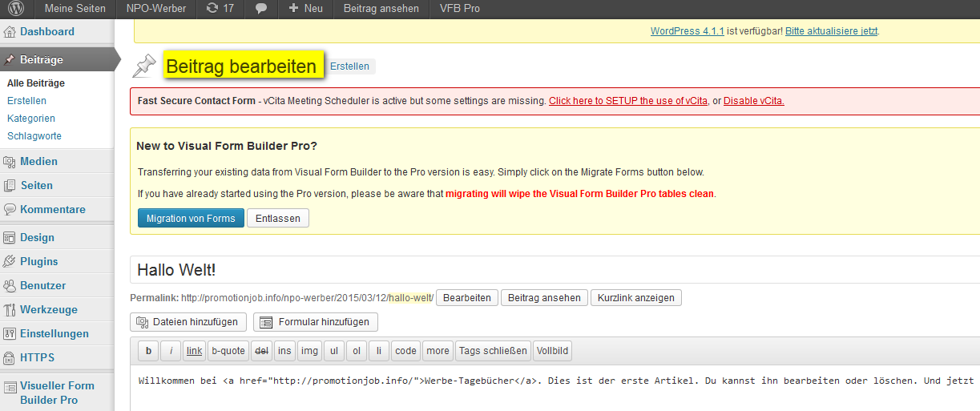This screenshot has height=411, width=980.
Task: Click 'Dateien hinzufügen' media button
Action: tap(188, 322)
